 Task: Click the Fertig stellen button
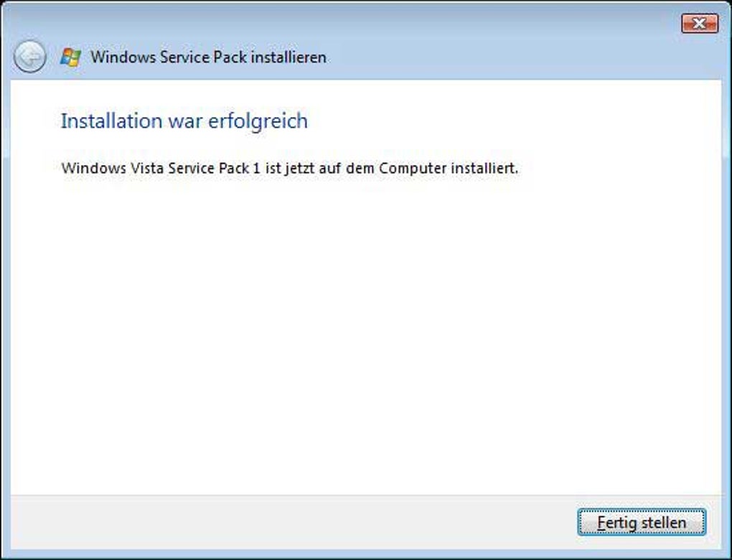click(641, 523)
